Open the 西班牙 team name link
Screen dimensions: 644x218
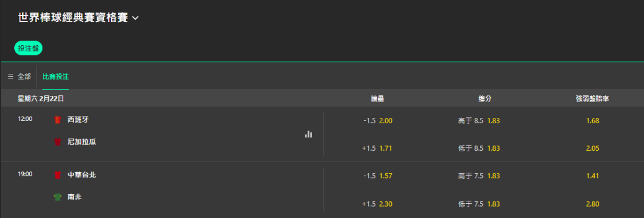click(78, 120)
